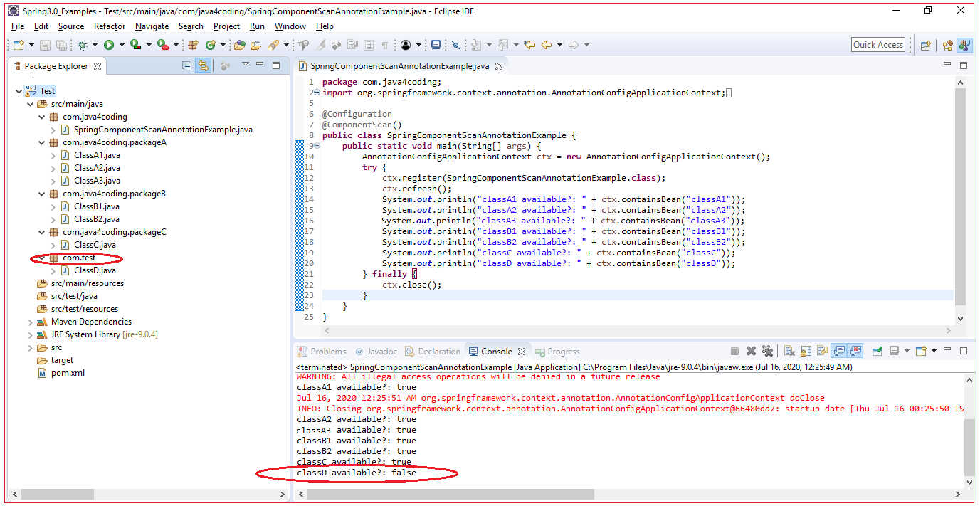Select the target folder

(x=56, y=360)
